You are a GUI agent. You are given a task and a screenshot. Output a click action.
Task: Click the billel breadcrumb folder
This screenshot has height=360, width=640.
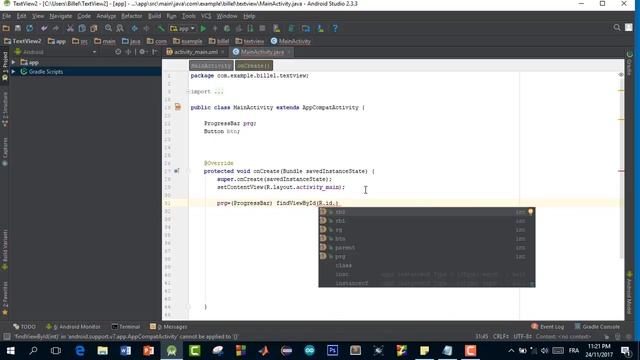[x=219, y=41]
